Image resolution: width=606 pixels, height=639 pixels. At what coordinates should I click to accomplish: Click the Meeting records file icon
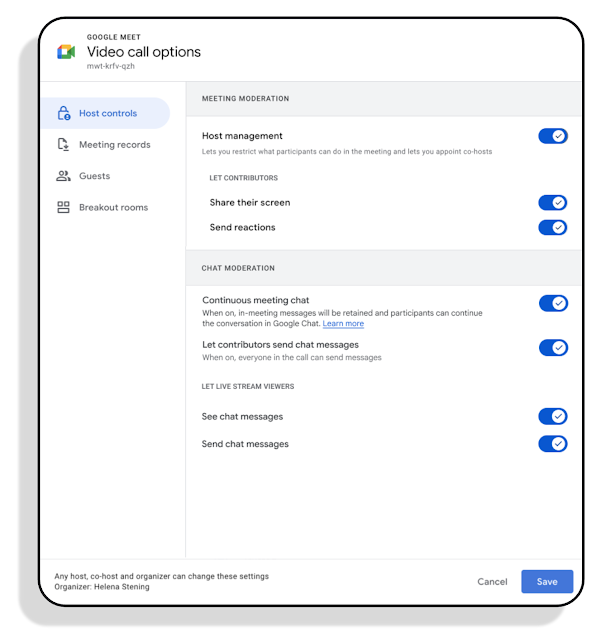point(63,145)
